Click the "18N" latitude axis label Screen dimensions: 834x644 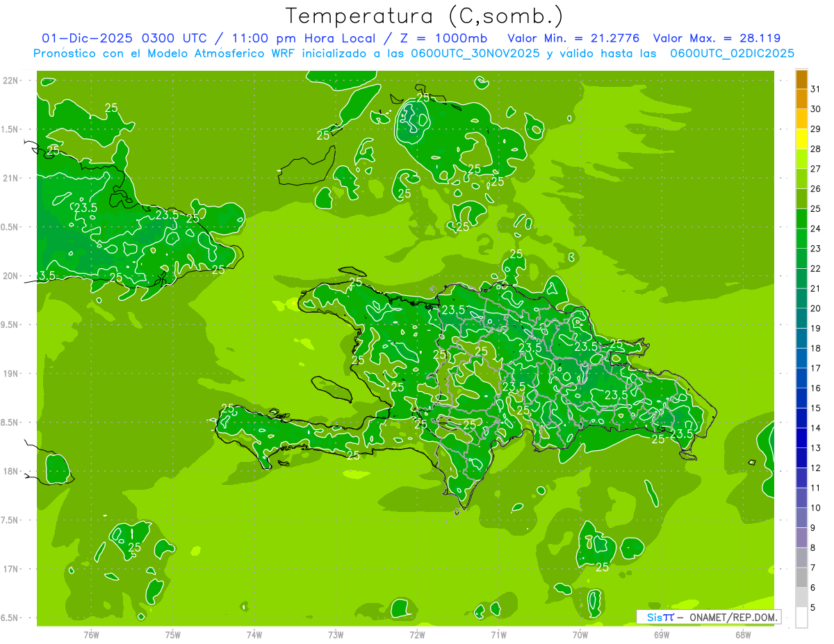(11, 472)
